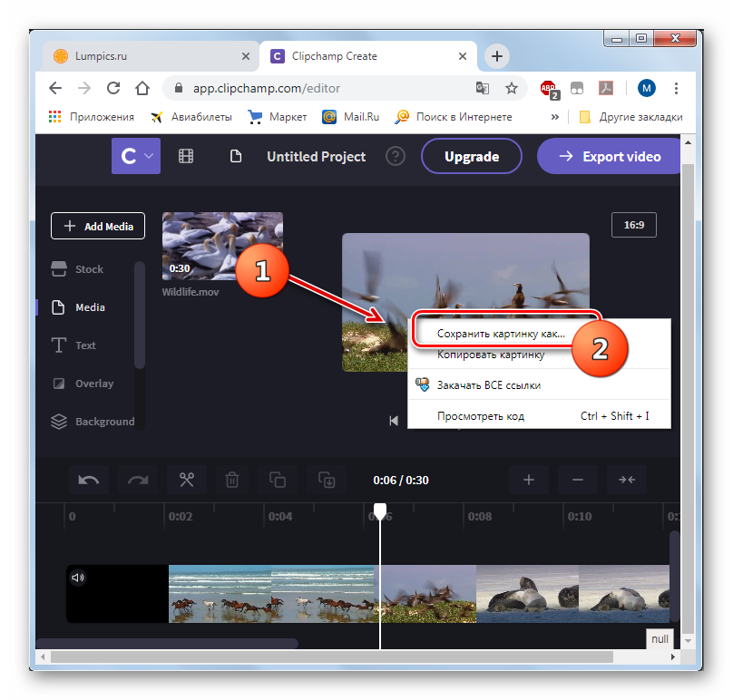Viewport: 733px width, 700px height.
Task: Open the Clipchamp logo dropdown menu
Action: tap(135, 156)
